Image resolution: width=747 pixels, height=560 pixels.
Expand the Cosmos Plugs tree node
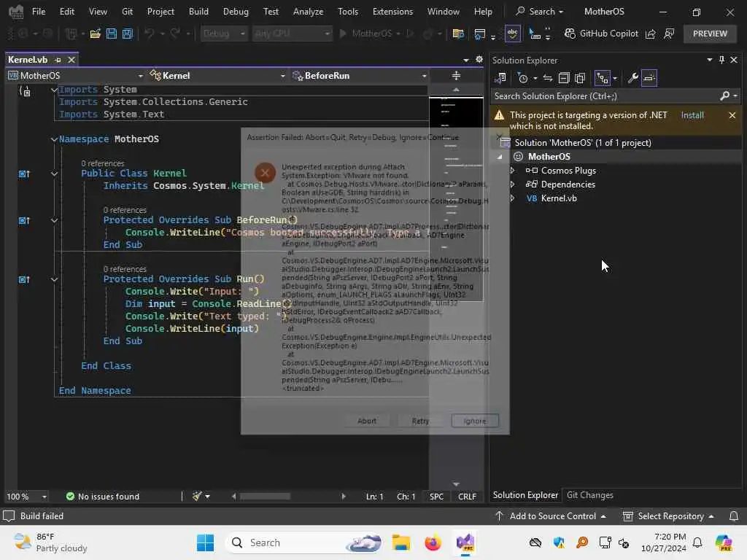513,171
